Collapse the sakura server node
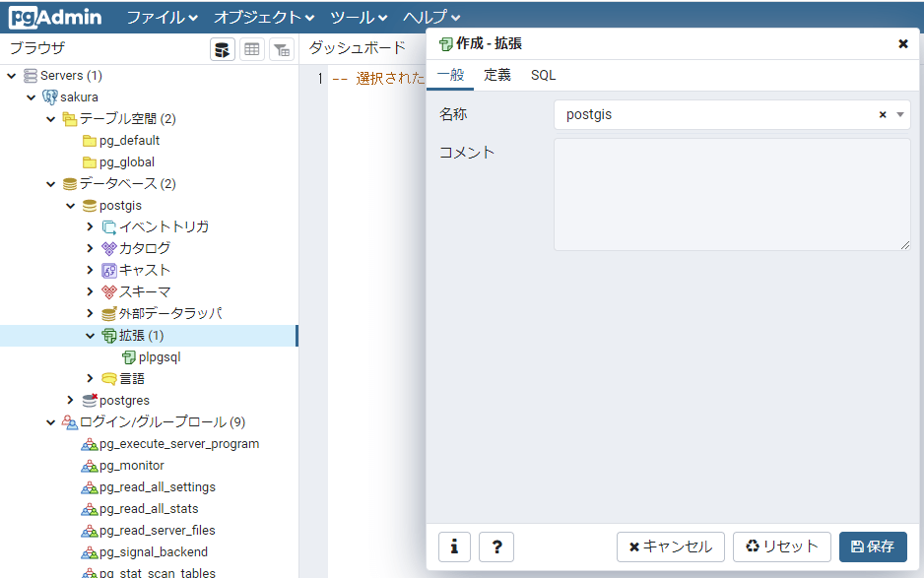924x578 pixels. click(32, 97)
